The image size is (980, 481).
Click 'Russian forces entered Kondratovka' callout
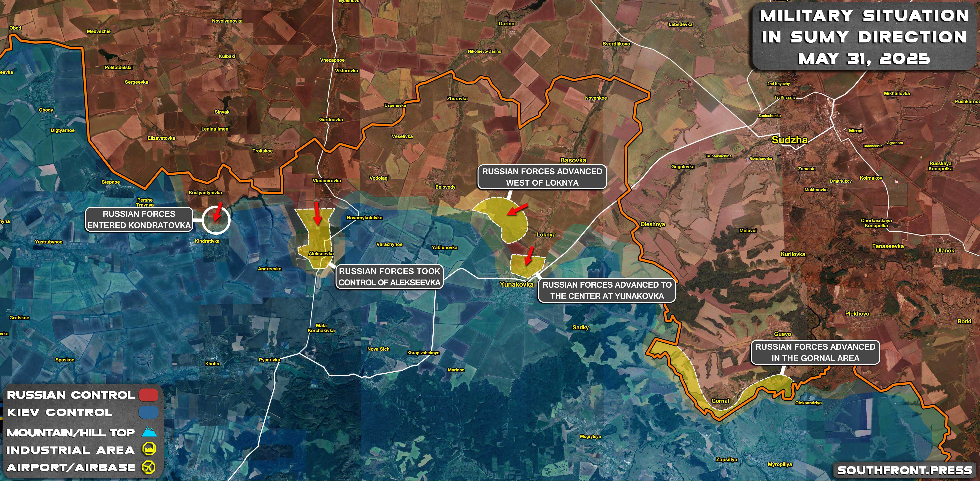pyautogui.click(x=139, y=219)
